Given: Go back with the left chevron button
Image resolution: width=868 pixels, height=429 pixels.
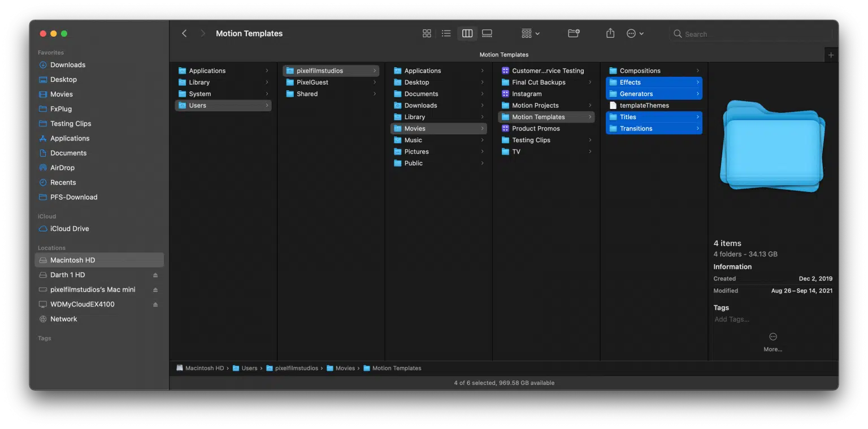Looking at the screenshot, I should click(184, 34).
